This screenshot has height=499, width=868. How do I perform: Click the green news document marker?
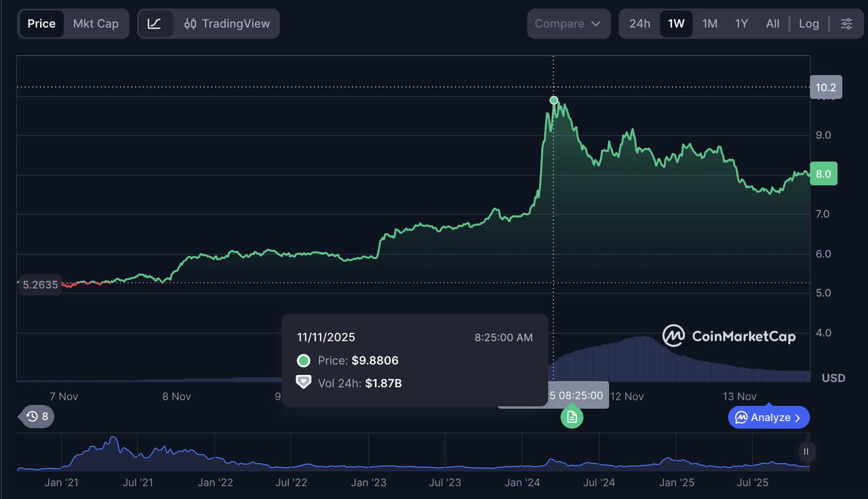tap(572, 417)
